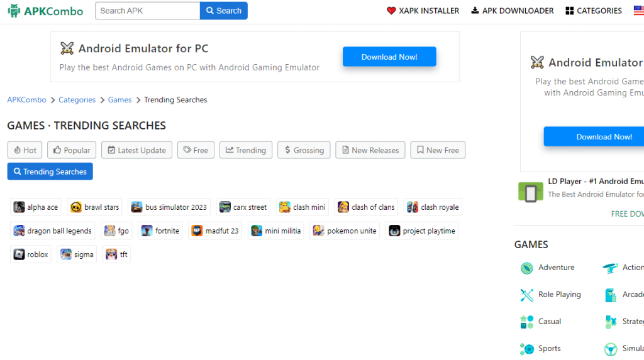Open the brawl stars game icon
644x360 pixels.
[x=76, y=207]
